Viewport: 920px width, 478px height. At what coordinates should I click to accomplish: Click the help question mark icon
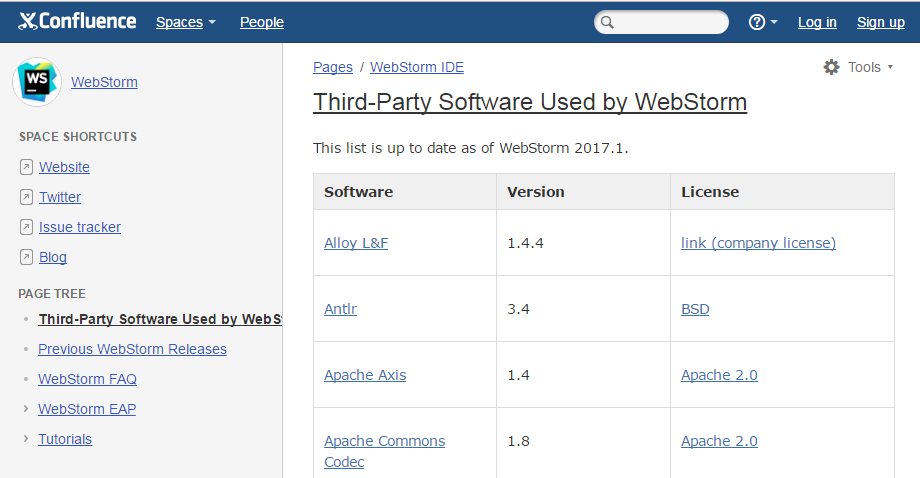tap(757, 22)
